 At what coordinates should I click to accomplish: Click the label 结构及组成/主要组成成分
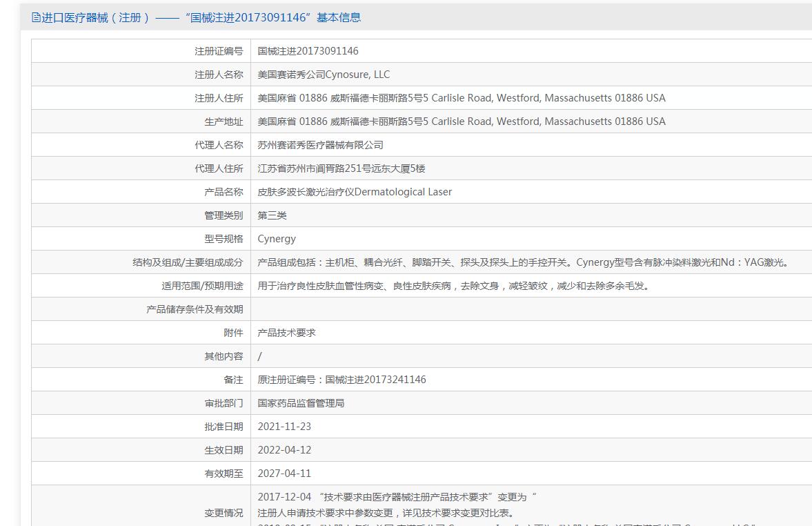[188, 262]
